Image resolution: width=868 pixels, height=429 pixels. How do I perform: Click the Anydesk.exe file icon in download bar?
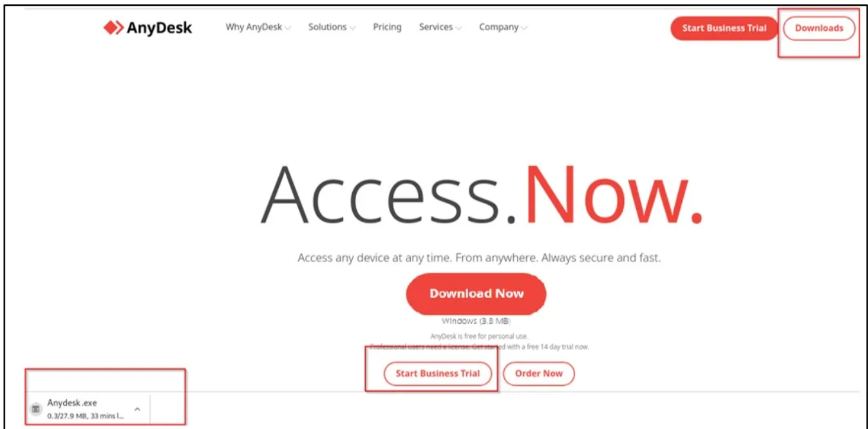click(x=36, y=409)
